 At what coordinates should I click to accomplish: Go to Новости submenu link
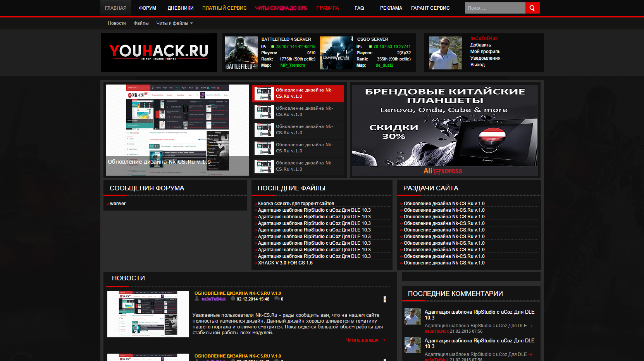(x=117, y=23)
